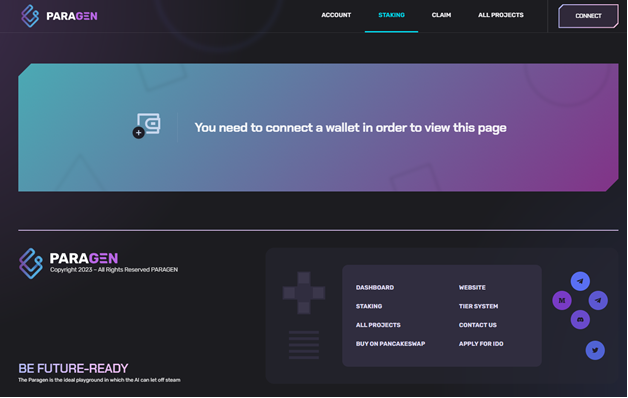Image resolution: width=628 pixels, height=398 pixels.
Task: Click the connect wallet message text
Action: 350,128
